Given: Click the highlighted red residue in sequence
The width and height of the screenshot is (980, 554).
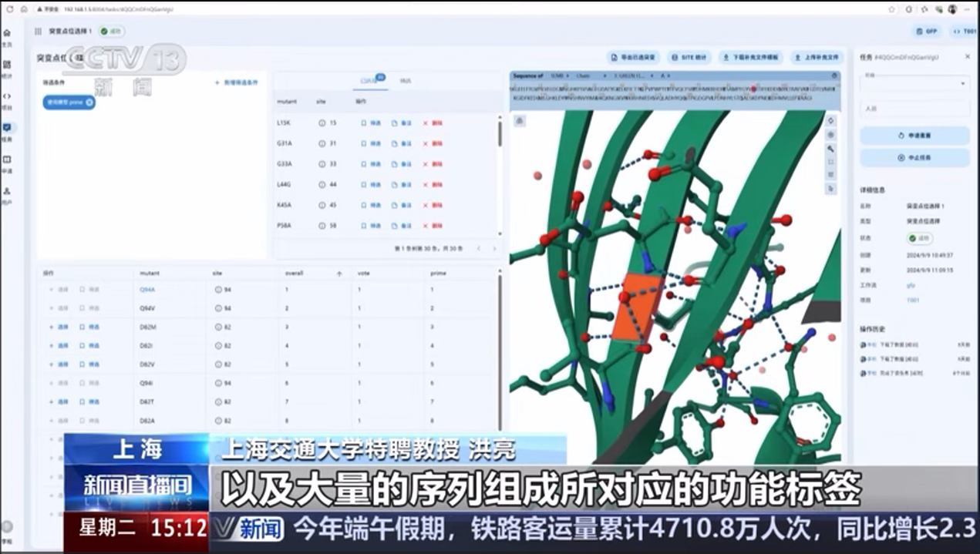Looking at the screenshot, I should coord(754,89).
